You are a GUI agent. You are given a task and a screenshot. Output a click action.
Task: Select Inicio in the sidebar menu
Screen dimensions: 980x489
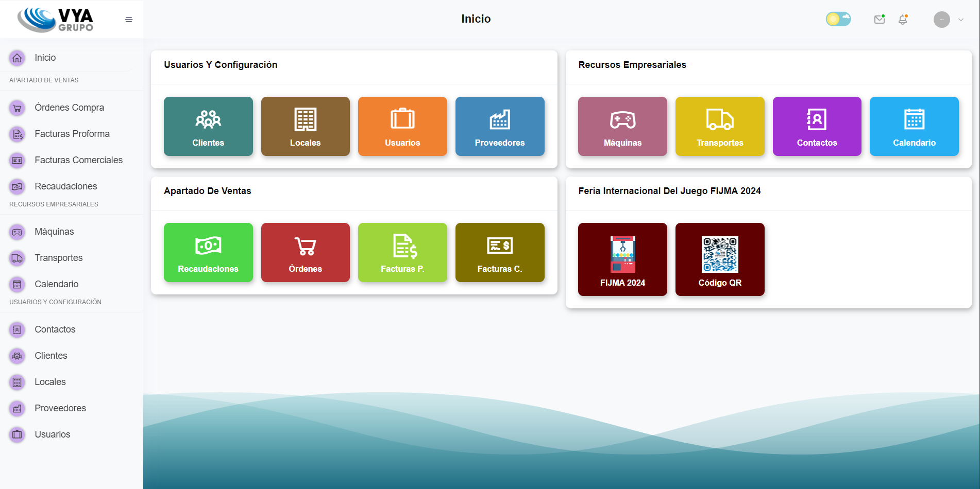coord(45,57)
